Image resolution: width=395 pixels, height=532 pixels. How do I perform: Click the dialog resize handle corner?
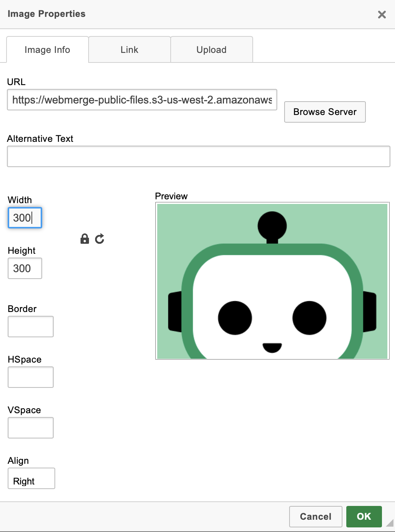click(x=390, y=523)
